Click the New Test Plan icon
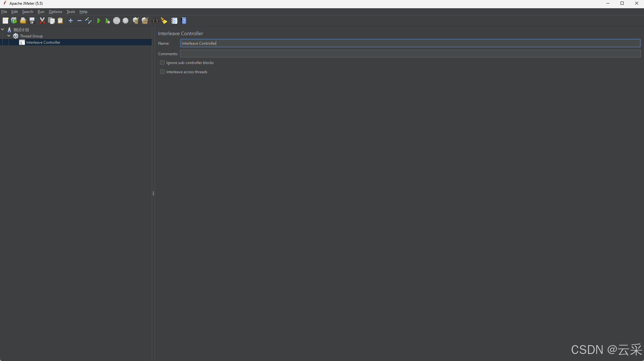This screenshot has width=644, height=361. point(5,21)
